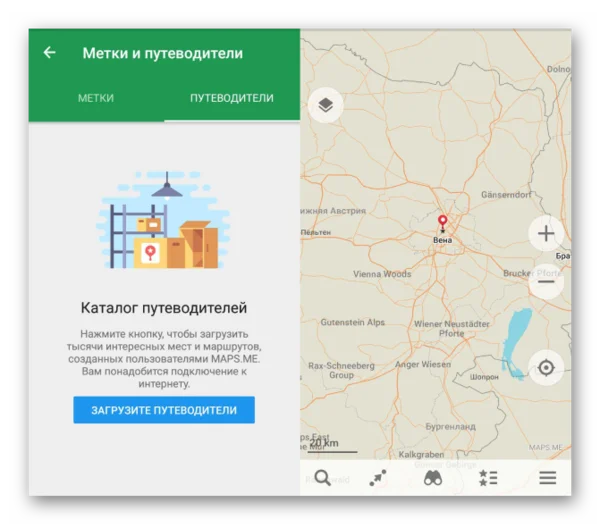Viewport: 600px width, 528px height.
Task: Tap the Каталог путеводителей heading
Action: click(x=164, y=307)
